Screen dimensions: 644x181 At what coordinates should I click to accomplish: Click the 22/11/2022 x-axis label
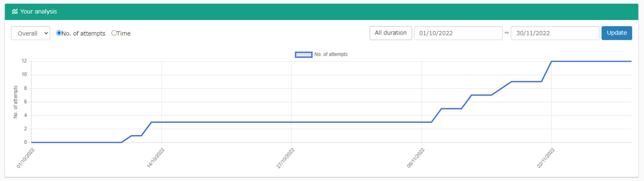tap(545, 158)
